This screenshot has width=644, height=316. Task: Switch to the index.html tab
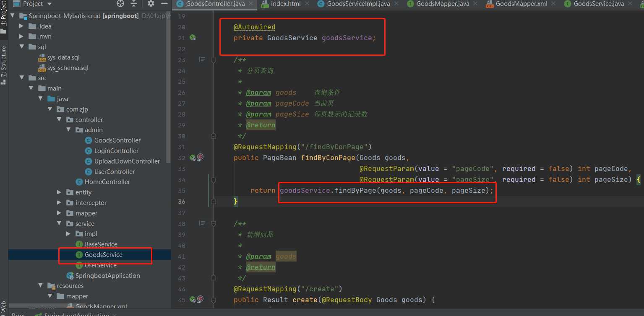click(x=286, y=4)
